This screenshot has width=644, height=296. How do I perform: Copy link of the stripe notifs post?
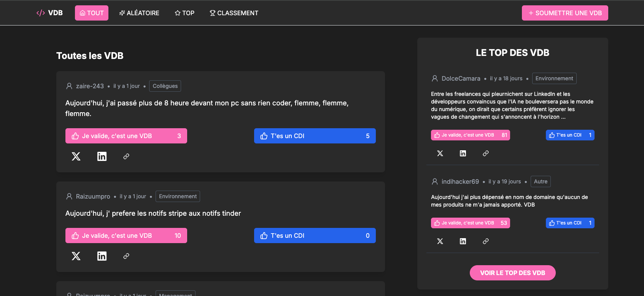point(126,256)
